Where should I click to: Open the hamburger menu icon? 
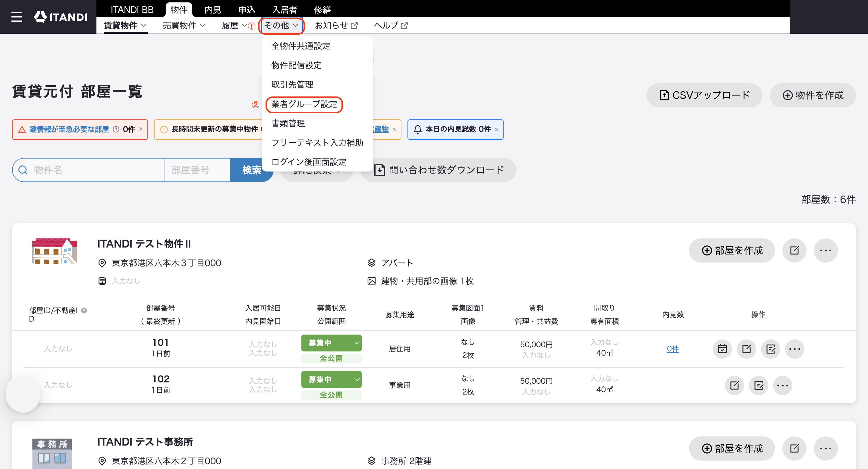pos(17,17)
